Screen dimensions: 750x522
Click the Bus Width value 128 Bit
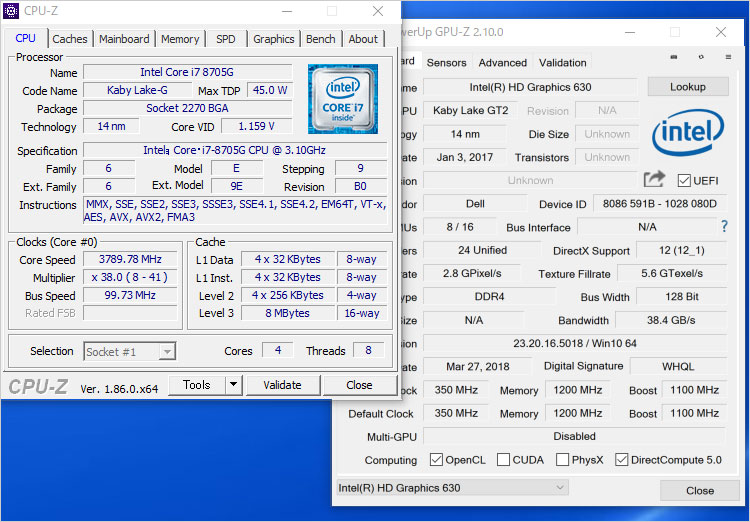(682, 297)
